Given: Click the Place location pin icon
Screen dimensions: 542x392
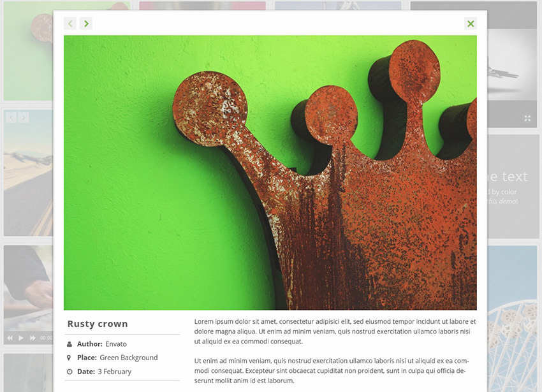Looking at the screenshot, I should [69, 358].
